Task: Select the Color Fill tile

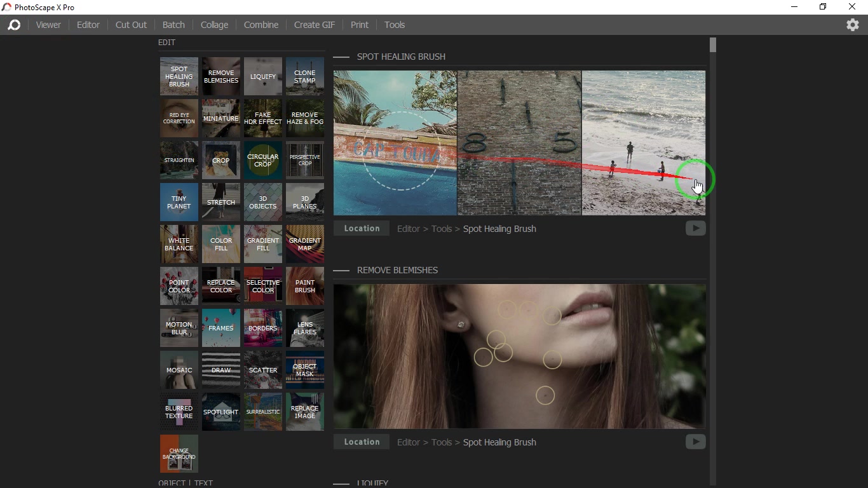Action: 221,244
